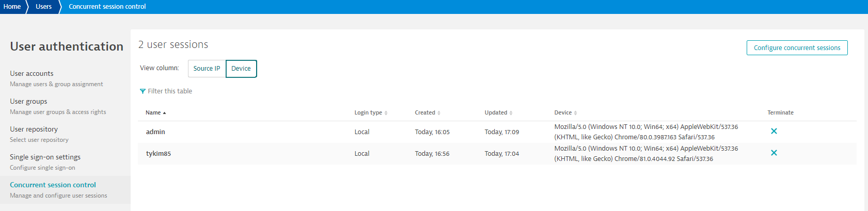Image resolution: width=868 pixels, height=211 pixels.
Task: Click the filter funnel icon
Action: click(143, 91)
